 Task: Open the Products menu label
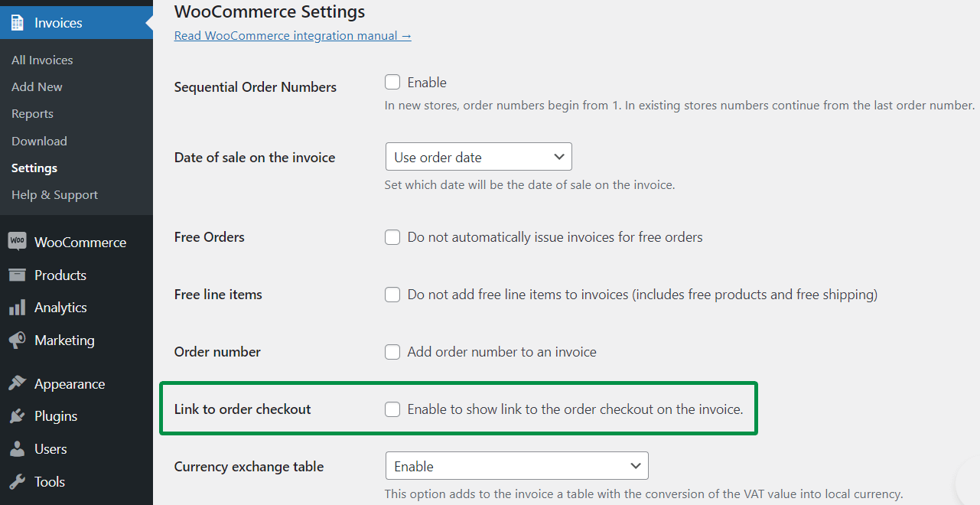point(60,275)
